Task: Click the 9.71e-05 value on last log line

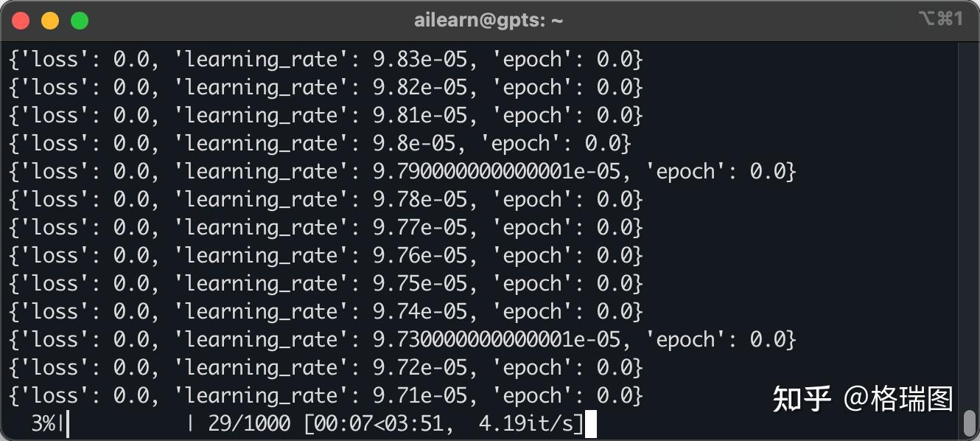Action: pyautogui.click(x=420, y=396)
